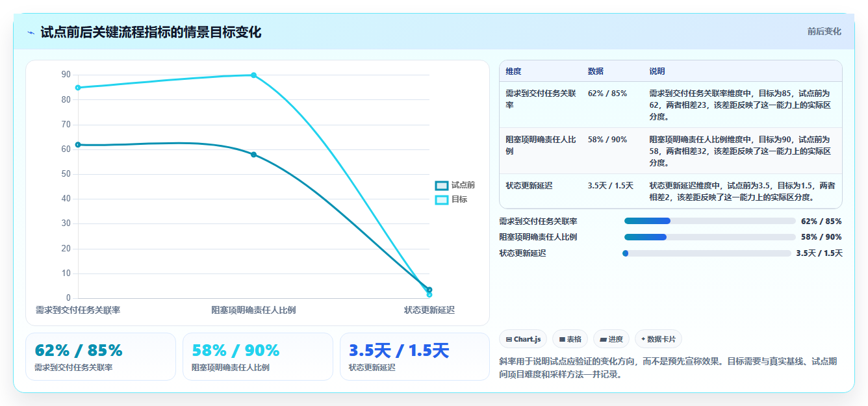This screenshot has width=868, height=406.
Task: Select the 表格 tag chip
Action: click(570, 339)
